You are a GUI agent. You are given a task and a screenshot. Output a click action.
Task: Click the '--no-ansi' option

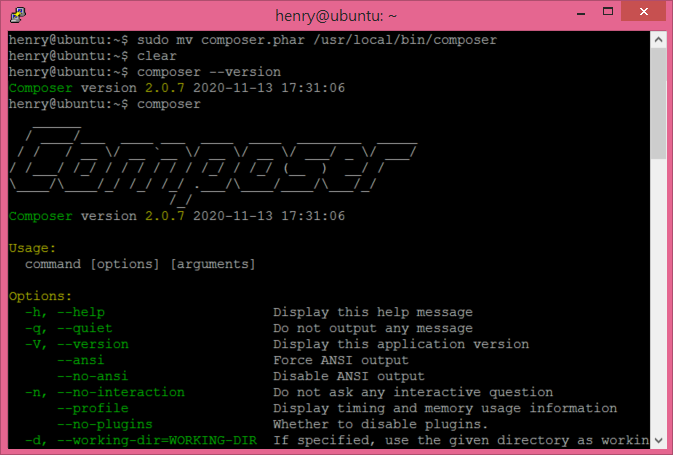(x=93, y=376)
